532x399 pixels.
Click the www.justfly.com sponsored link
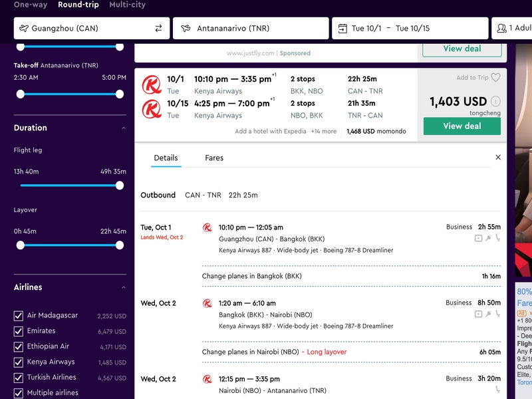pos(251,53)
